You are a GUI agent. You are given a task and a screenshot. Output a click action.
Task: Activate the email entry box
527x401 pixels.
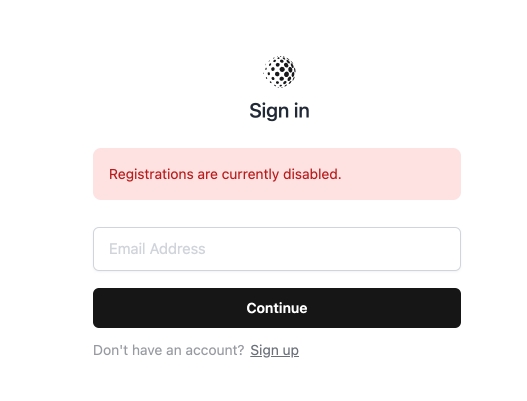pyautogui.click(x=277, y=249)
